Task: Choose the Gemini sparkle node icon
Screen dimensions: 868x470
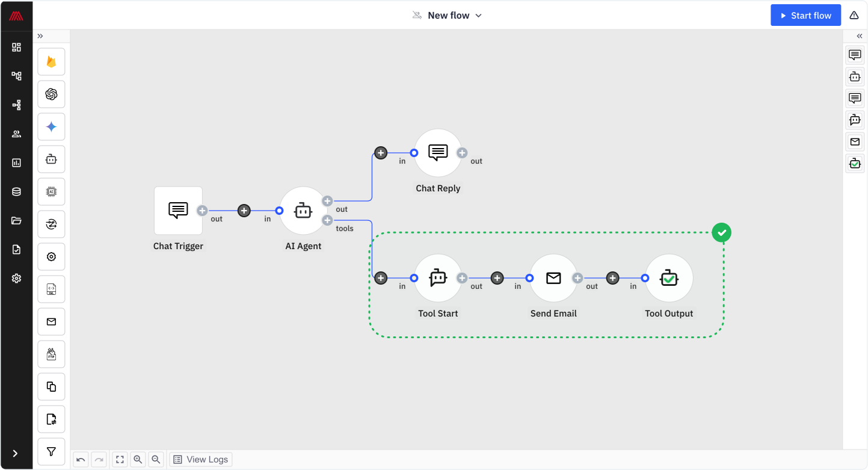Action: tap(51, 127)
